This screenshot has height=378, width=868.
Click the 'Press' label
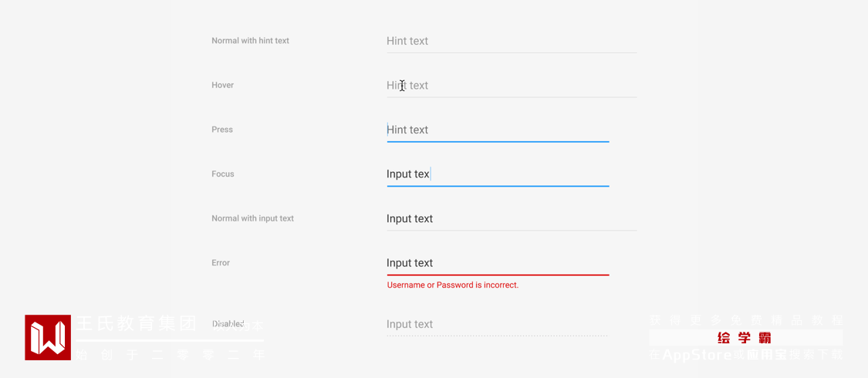[x=222, y=130]
